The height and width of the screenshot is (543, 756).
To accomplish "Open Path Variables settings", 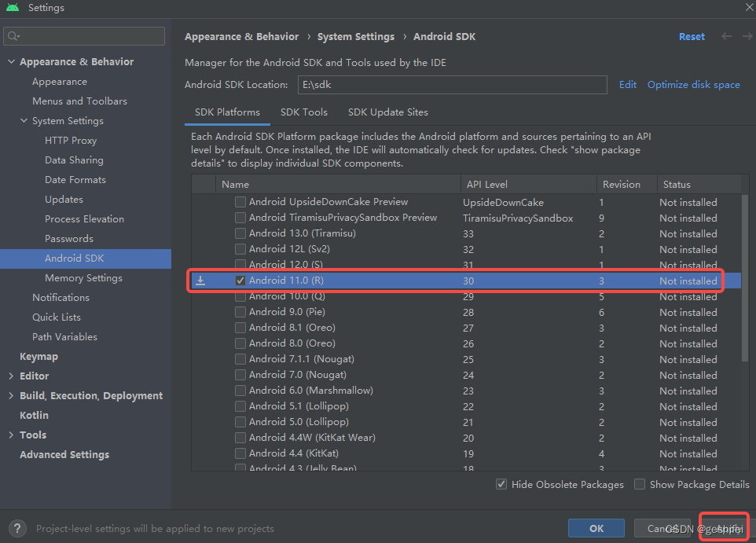I will pos(64,337).
